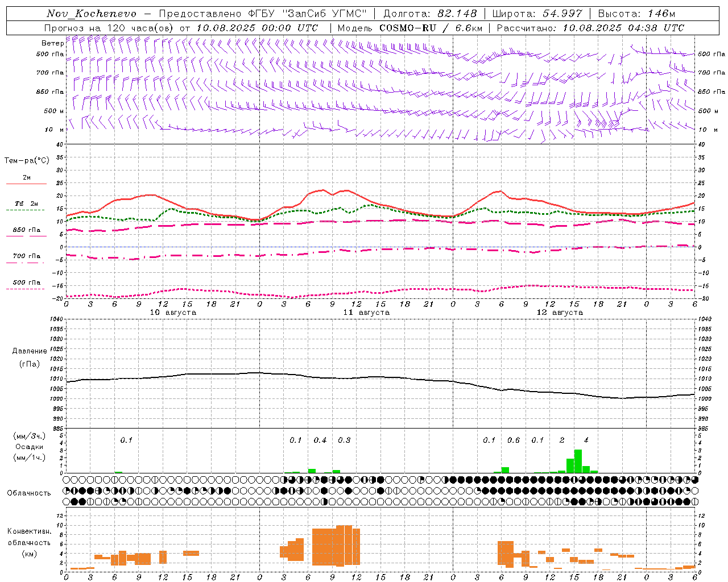Click 'Рассчитано: 10.08.2025 04:38 UTC' timestamp
The height and width of the screenshot is (582, 728).
(x=590, y=28)
